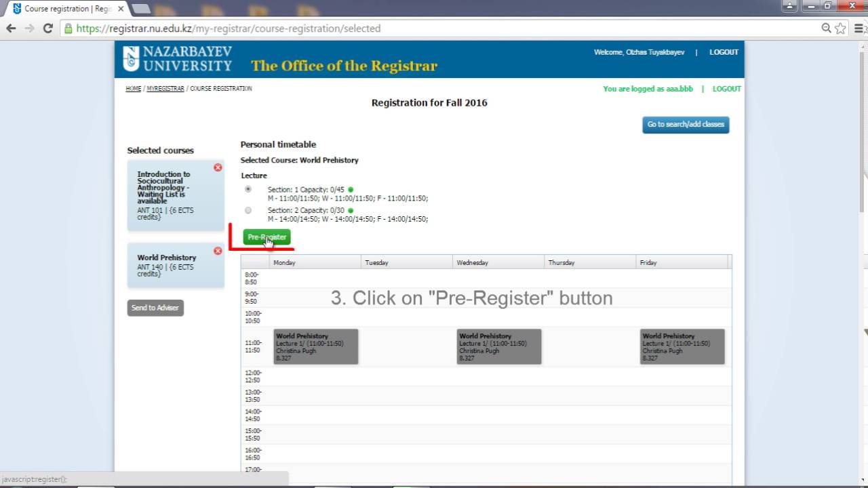
Task: Click LOGOUT in the blue header
Action: [x=724, y=52]
